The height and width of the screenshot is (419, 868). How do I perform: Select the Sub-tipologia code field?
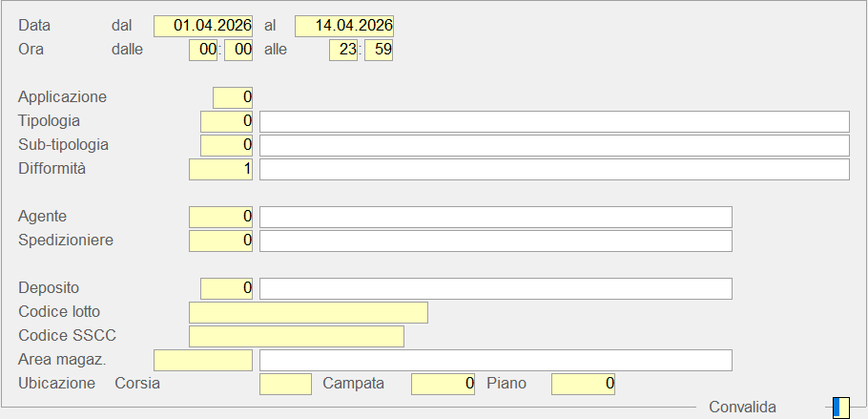pyautogui.click(x=226, y=145)
